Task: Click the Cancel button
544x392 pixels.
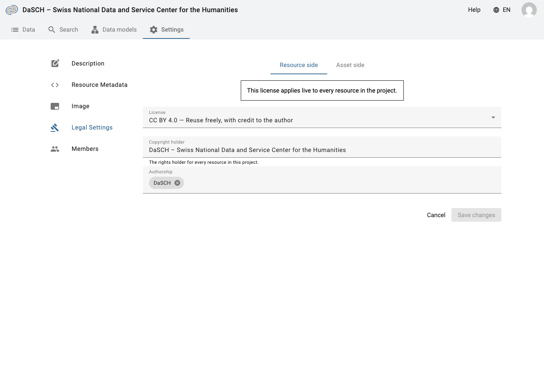Action: coord(436,215)
